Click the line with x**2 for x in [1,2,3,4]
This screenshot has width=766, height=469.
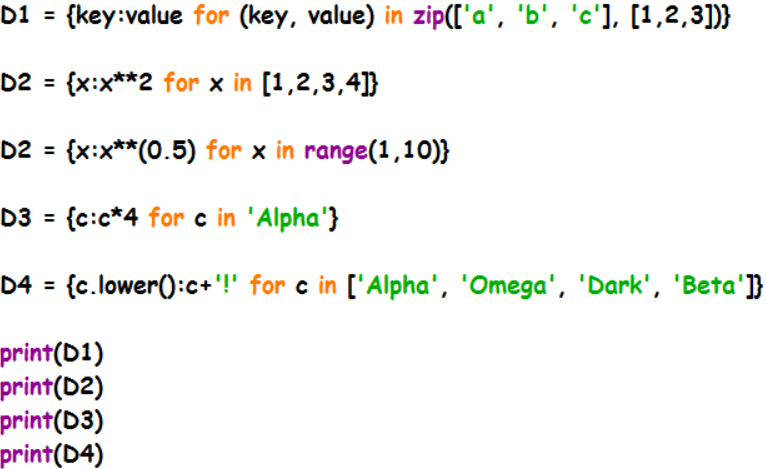(x=190, y=83)
